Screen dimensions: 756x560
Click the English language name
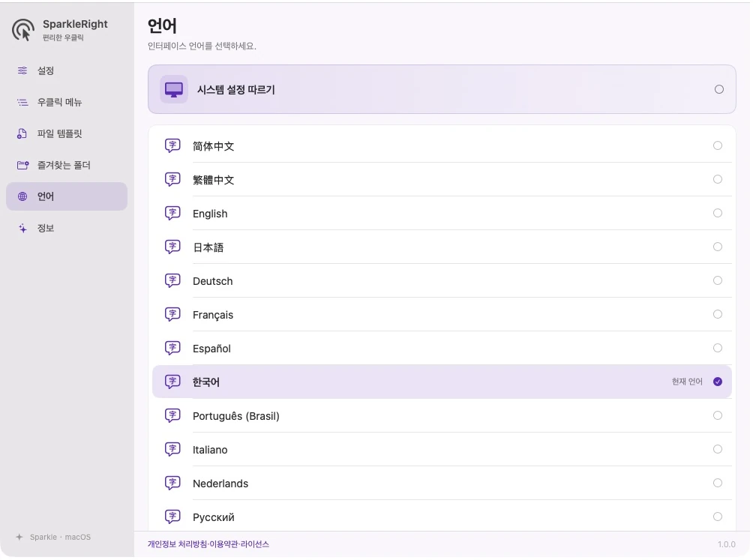[210, 214]
